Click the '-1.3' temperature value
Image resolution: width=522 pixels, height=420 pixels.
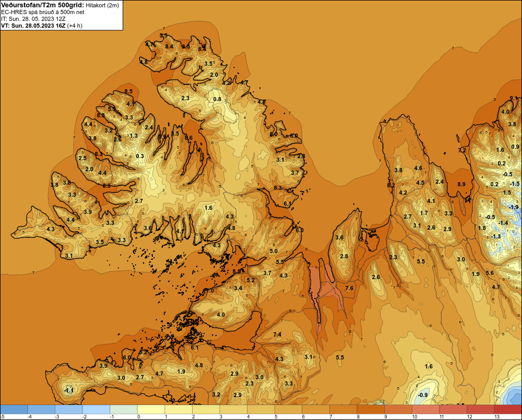click(x=496, y=236)
